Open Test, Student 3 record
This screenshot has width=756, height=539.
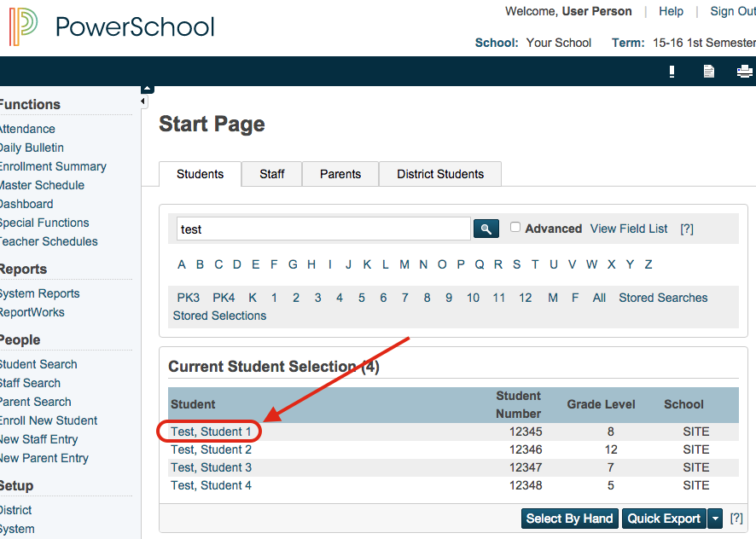(211, 467)
